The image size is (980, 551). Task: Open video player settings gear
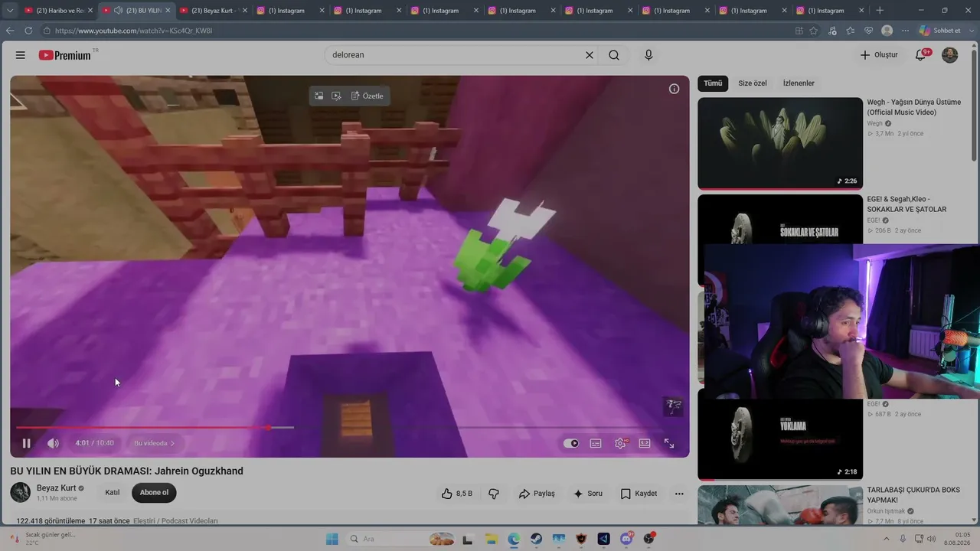pos(620,443)
